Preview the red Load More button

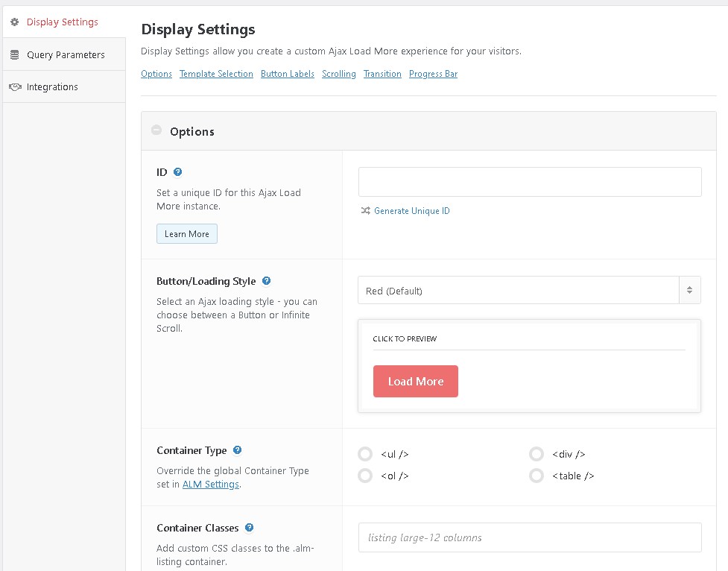415,382
